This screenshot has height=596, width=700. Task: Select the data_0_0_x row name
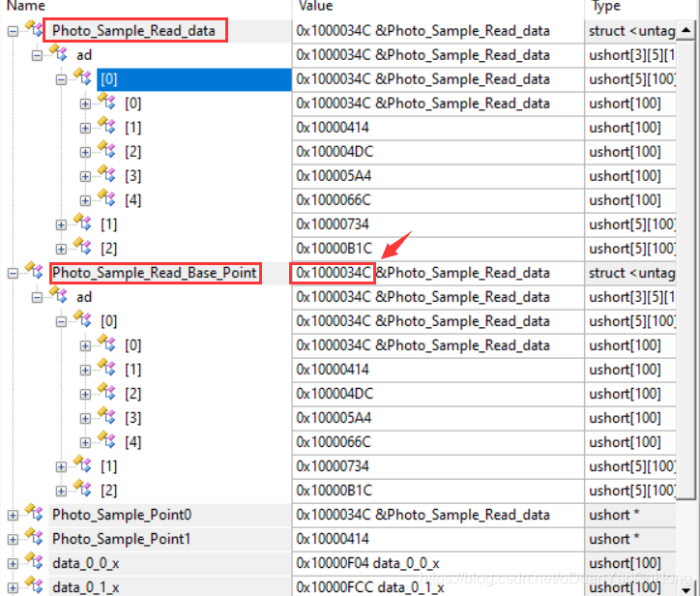coord(86,563)
